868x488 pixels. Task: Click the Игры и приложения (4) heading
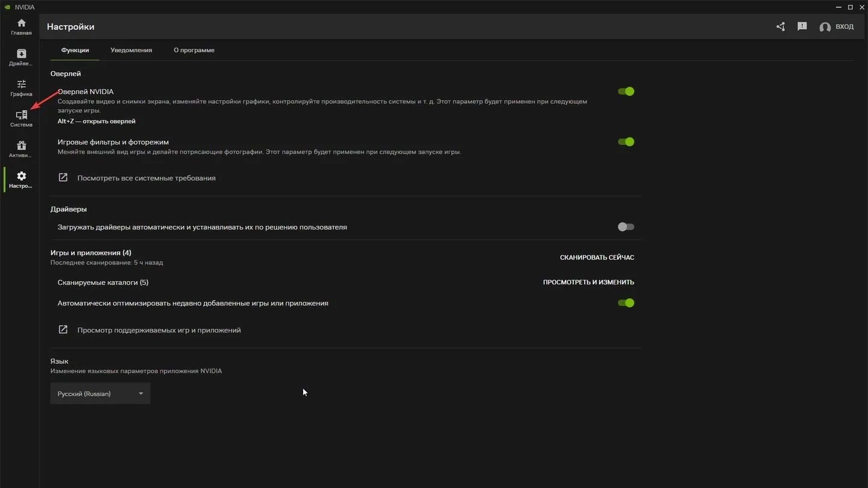[91, 252]
